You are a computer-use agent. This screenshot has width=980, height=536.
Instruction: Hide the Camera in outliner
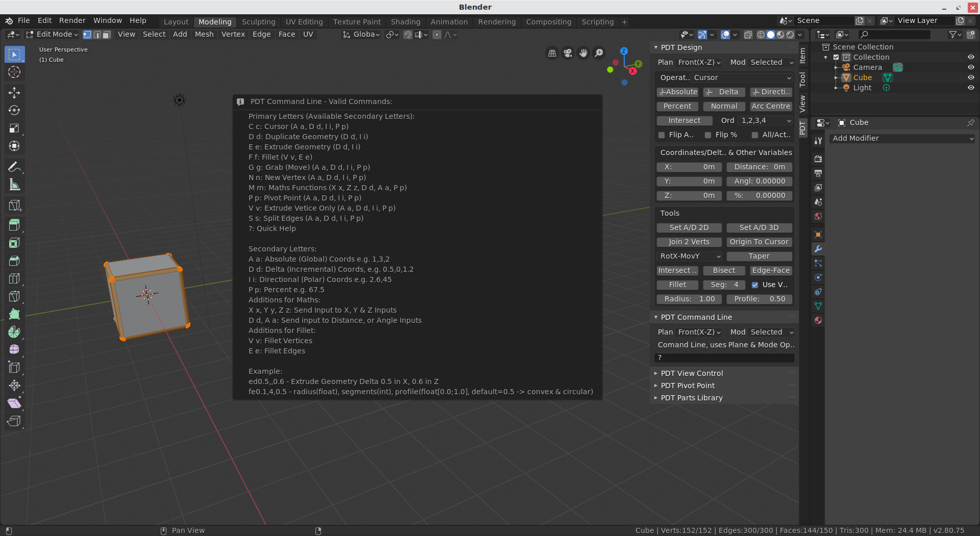coord(971,67)
